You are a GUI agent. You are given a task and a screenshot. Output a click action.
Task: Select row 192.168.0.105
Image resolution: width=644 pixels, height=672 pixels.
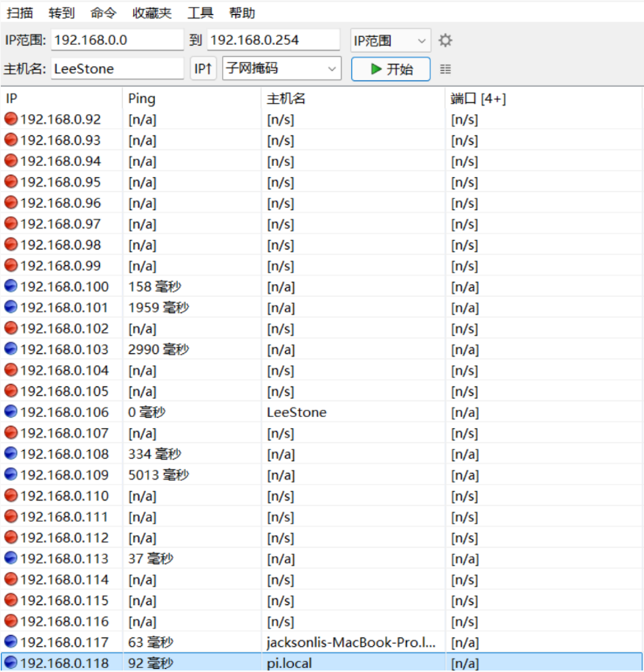[321, 391]
